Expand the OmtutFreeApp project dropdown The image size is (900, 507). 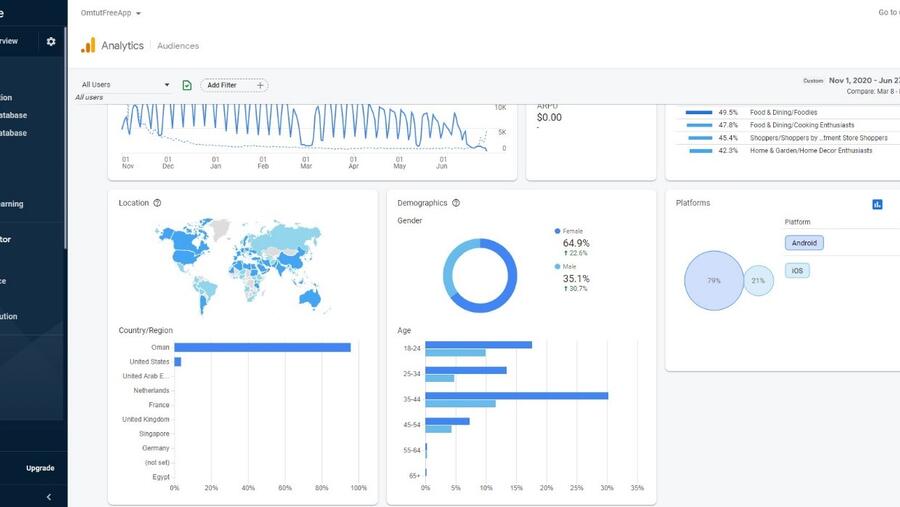111,13
